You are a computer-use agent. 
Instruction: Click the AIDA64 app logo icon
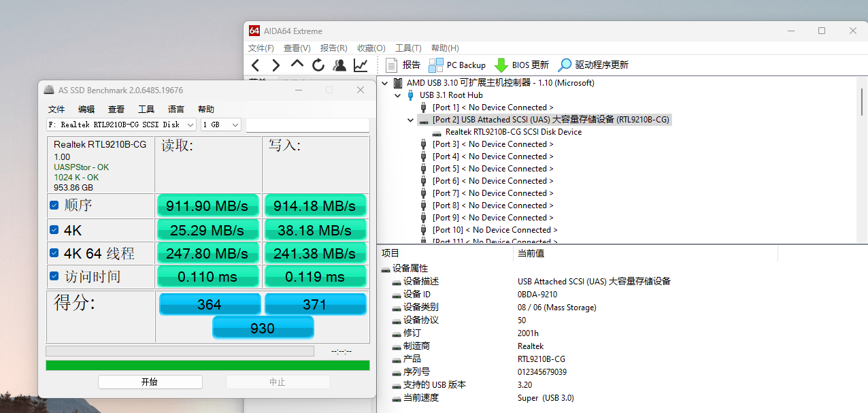[x=254, y=31]
